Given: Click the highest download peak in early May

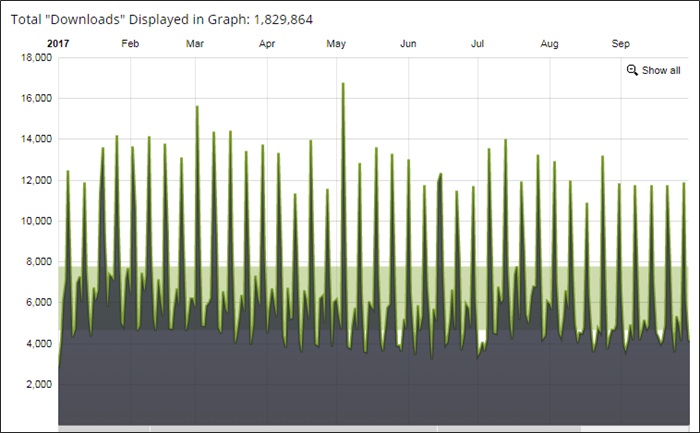Looking at the screenshot, I should [x=343, y=83].
